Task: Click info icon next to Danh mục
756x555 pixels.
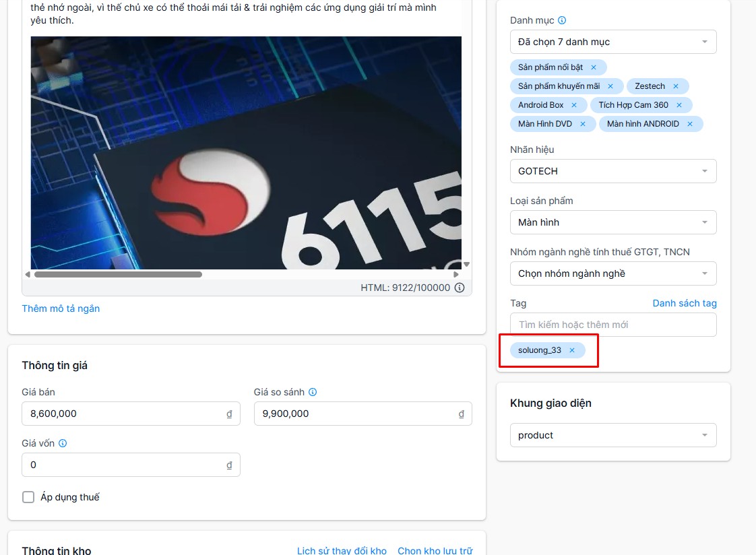Action: [562, 20]
